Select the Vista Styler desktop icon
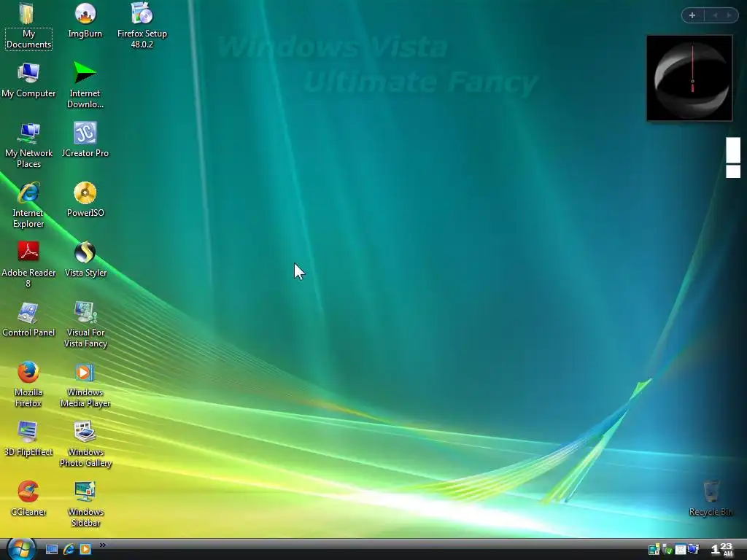This screenshot has height=560, width=747. click(85, 259)
